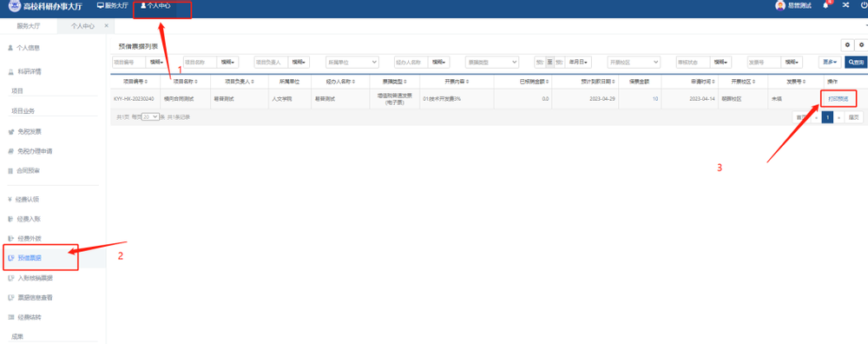Expand the 开票校区 dropdown filter
This screenshot has width=868, height=344.
tap(634, 63)
